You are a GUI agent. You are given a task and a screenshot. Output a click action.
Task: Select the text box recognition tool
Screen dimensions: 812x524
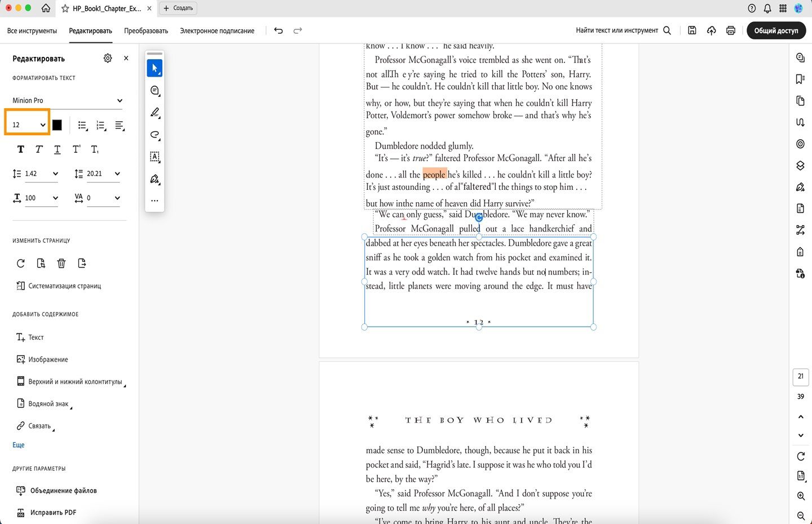pos(155,157)
